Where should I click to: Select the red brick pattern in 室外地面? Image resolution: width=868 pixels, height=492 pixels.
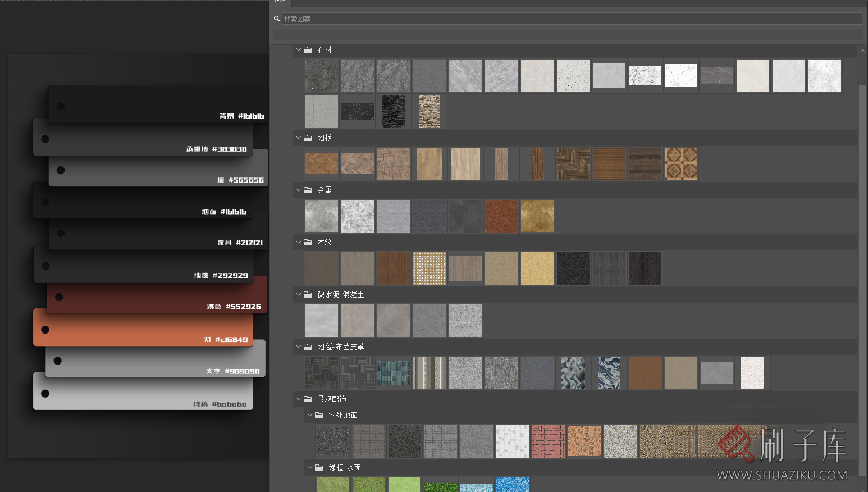click(548, 441)
